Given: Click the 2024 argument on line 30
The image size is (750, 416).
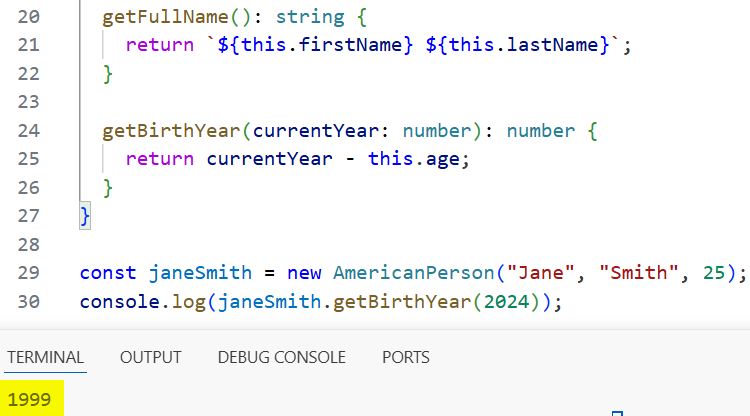Looking at the screenshot, I should [507, 302].
